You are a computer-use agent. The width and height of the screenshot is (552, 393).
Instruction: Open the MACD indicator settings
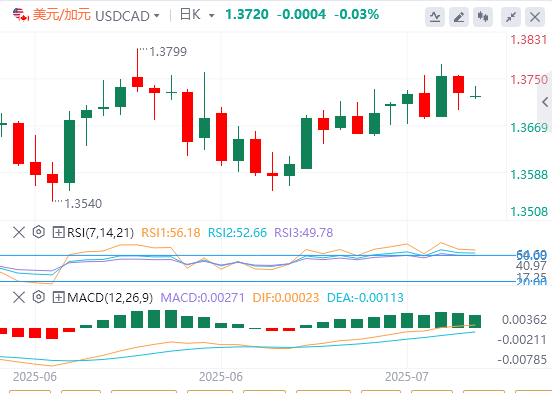[38, 297]
